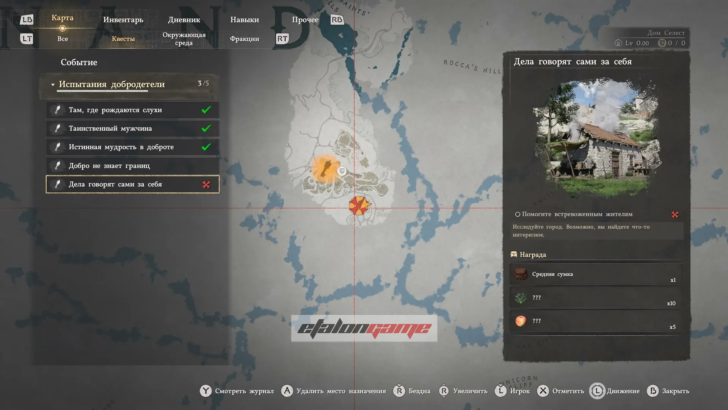The width and height of the screenshot is (728, 410).
Task: Switch to the 'Навыки' tab
Action: tap(244, 19)
